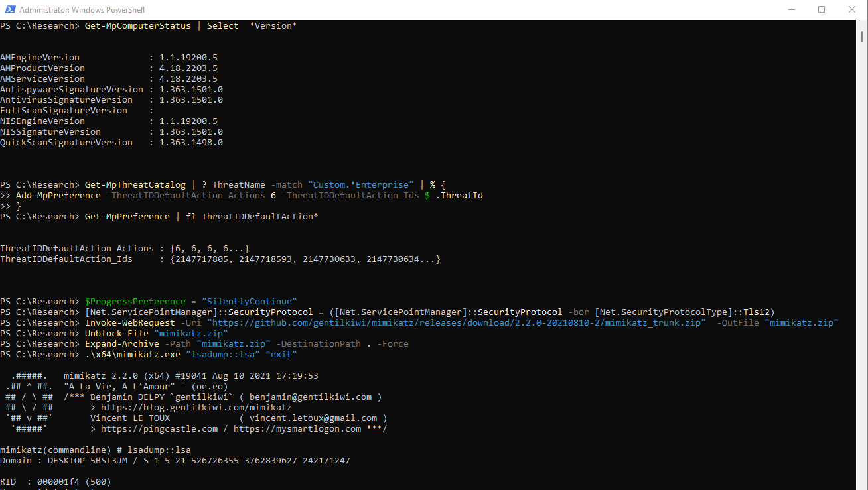This screenshot has width=868, height=490.
Task: Click the vincent.letoux@gmail.com email
Action: (313, 418)
